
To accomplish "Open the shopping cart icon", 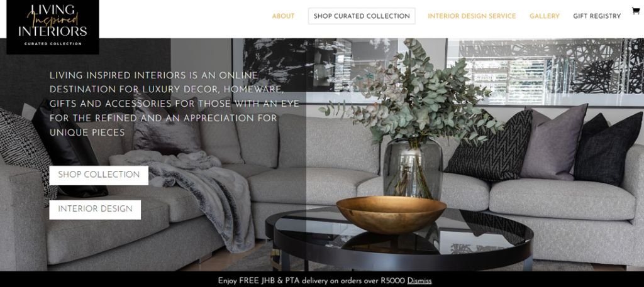I will (635, 11).
